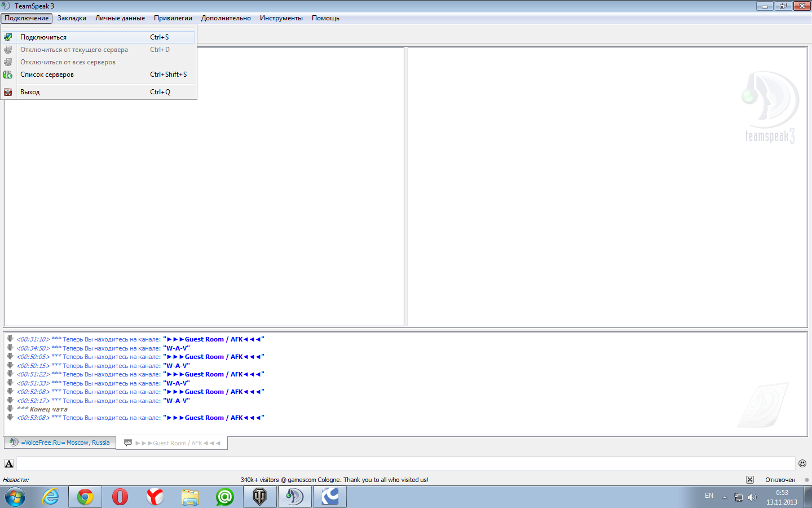Open Windows Explorer folder on taskbar
Screen dimensions: 812x508
coord(190,497)
